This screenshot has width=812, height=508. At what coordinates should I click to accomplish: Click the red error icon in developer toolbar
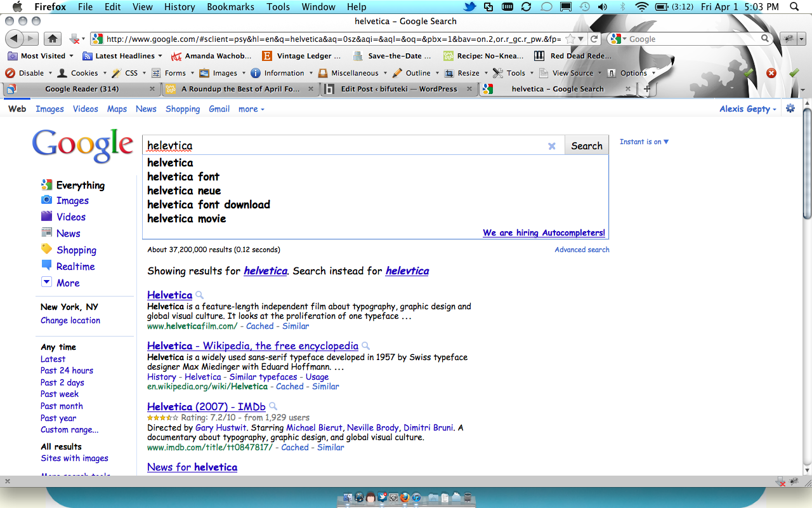click(x=771, y=73)
